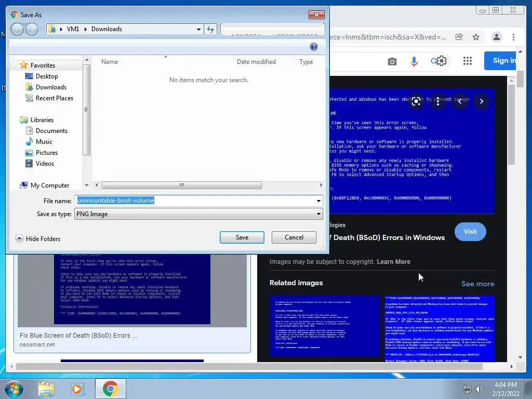The image size is (532, 399).
Task: Click the voice search microphone icon
Action: 414,61
